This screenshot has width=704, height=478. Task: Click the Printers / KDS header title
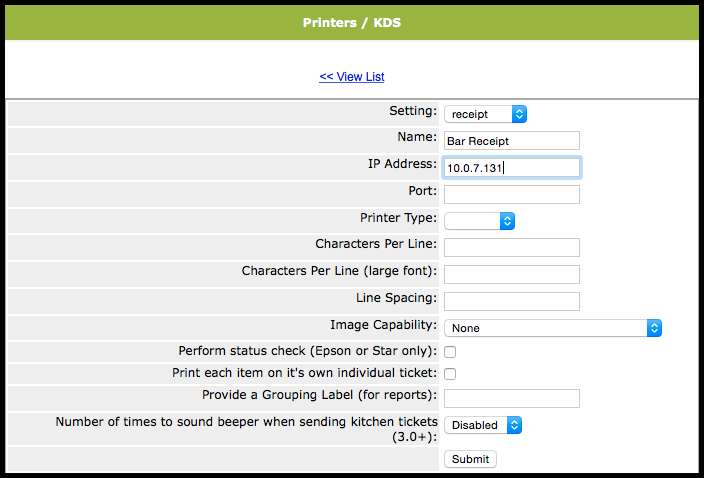tap(351, 22)
